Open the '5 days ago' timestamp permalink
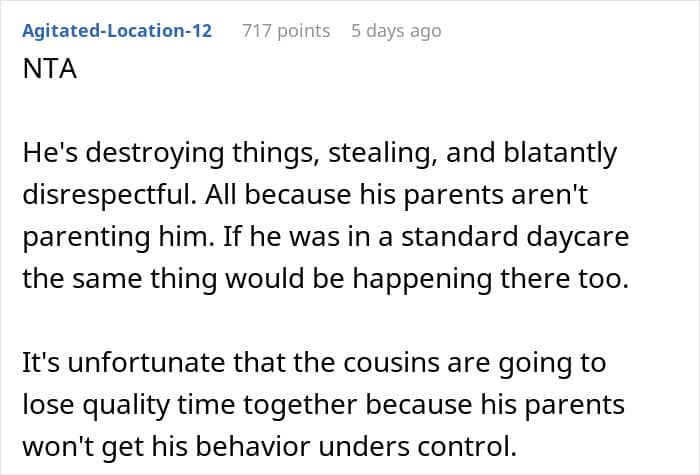 (396, 31)
